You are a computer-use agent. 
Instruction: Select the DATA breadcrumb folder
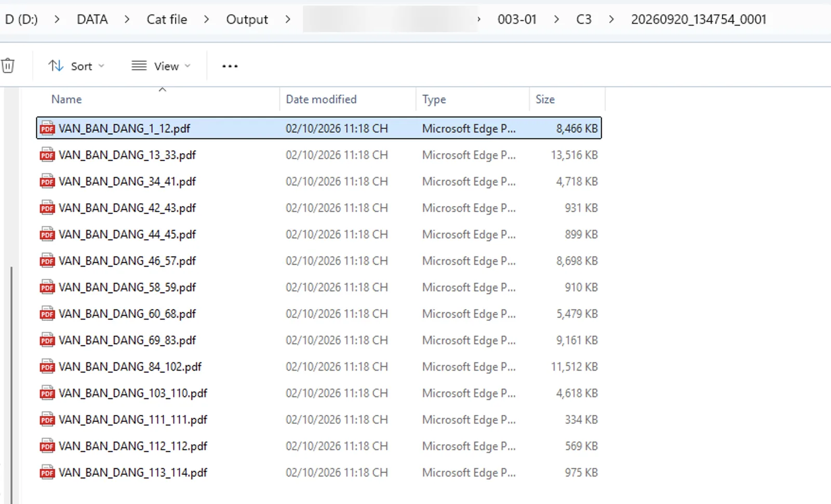click(x=92, y=19)
